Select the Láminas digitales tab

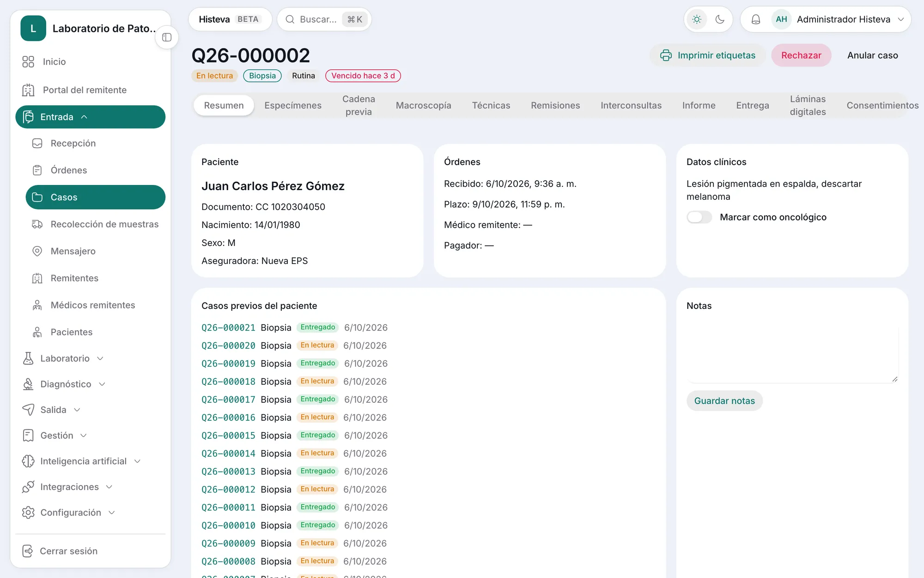click(x=808, y=105)
